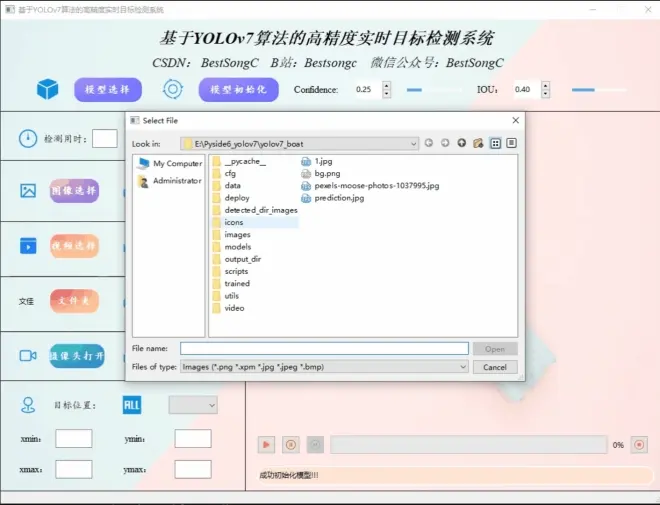Click the File name input field
Screen dimensions: 660x505
(324, 349)
